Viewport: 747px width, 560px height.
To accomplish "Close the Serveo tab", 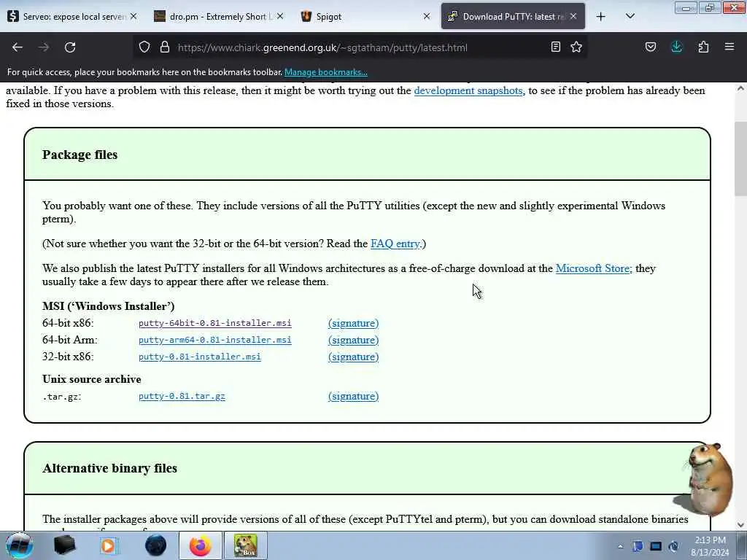I will point(134,17).
